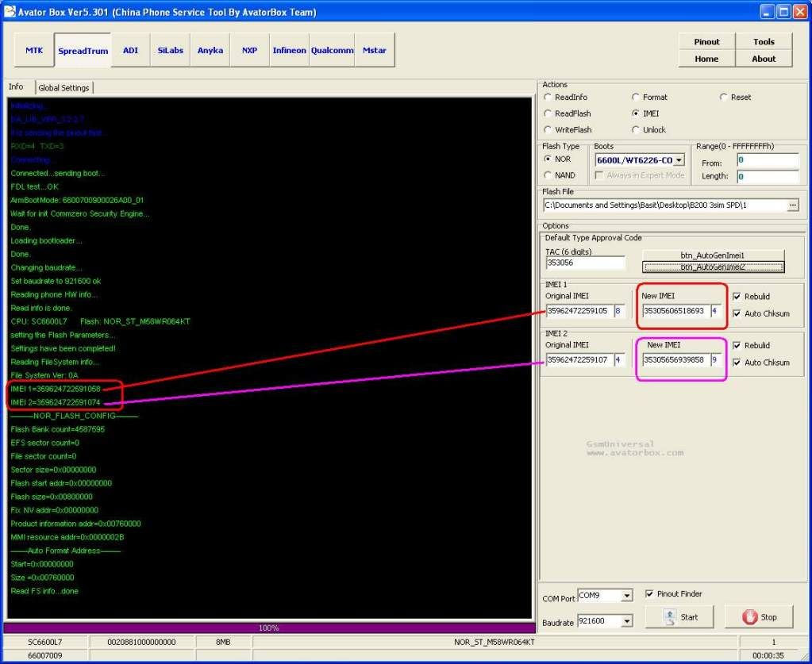This screenshot has height=664, width=812.
Task: Click log line IMEI 1=359624722591058
Action: (56, 389)
